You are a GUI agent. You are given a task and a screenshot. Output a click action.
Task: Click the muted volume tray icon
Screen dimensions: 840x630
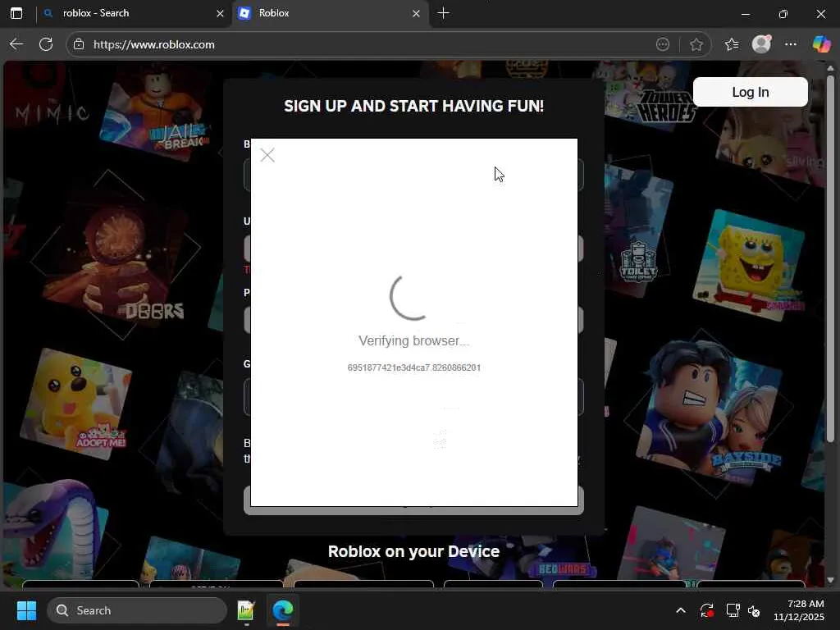click(x=755, y=610)
